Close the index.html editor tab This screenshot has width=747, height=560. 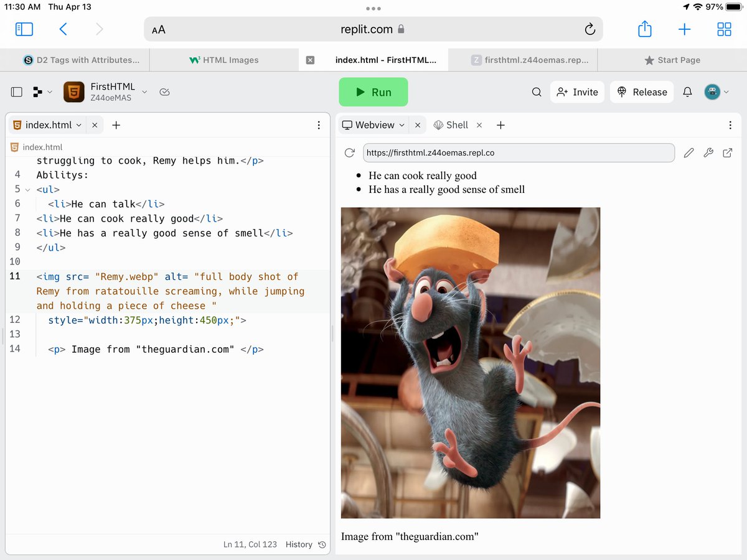(x=95, y=125)
